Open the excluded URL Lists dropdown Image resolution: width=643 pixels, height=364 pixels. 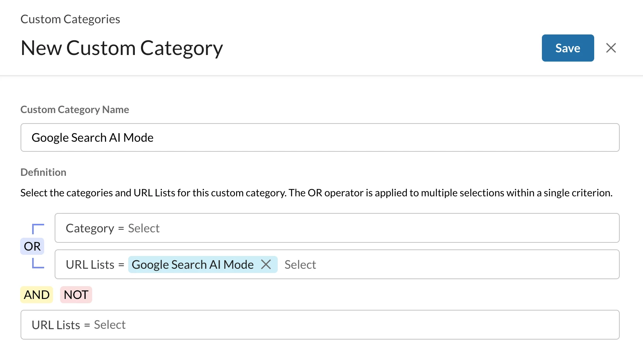(110, 325)
